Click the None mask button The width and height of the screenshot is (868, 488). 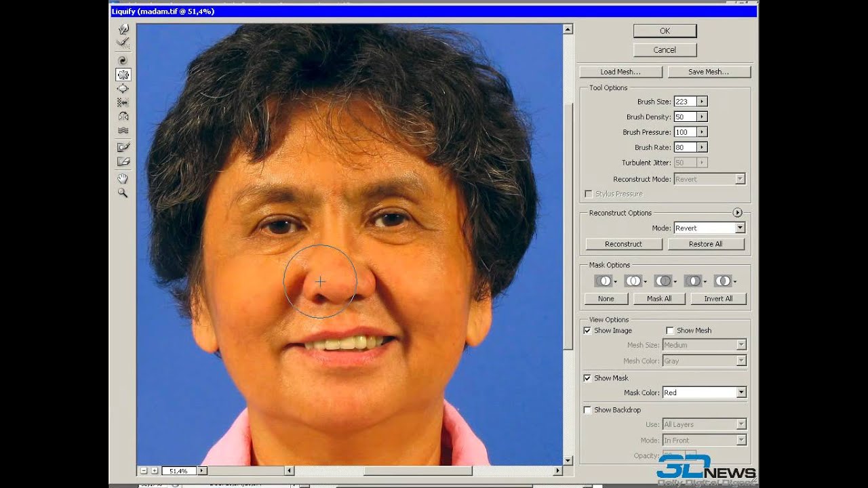606,298
